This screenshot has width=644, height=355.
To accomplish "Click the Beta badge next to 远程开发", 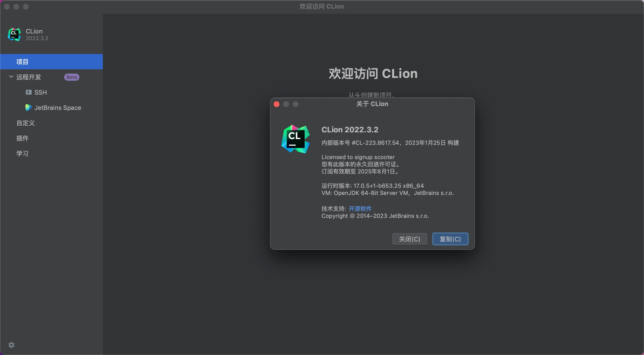I will click(x=72, y=77).
